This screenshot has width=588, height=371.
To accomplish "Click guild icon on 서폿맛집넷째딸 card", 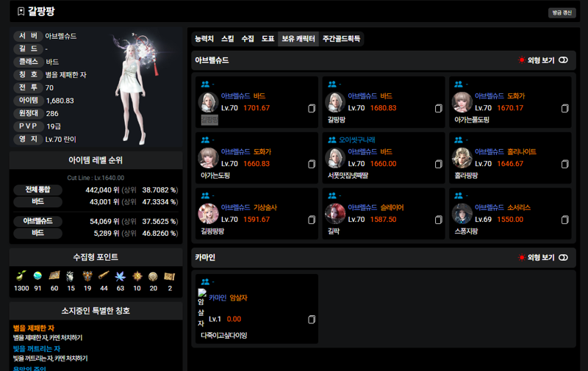I will point(332,140).
